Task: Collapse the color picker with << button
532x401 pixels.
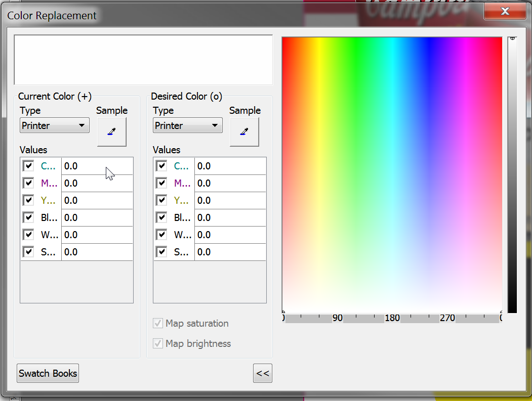Action: (263, 373)
